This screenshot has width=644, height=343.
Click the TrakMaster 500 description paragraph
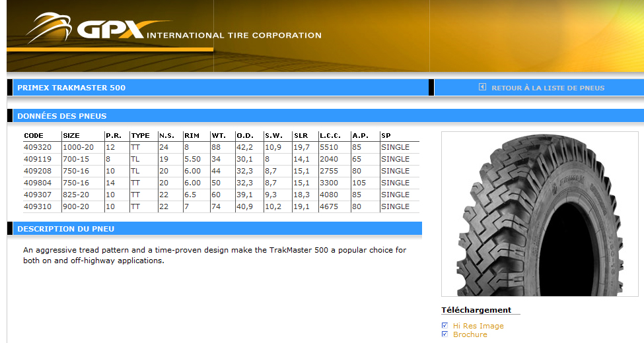(x=215, y=255)
